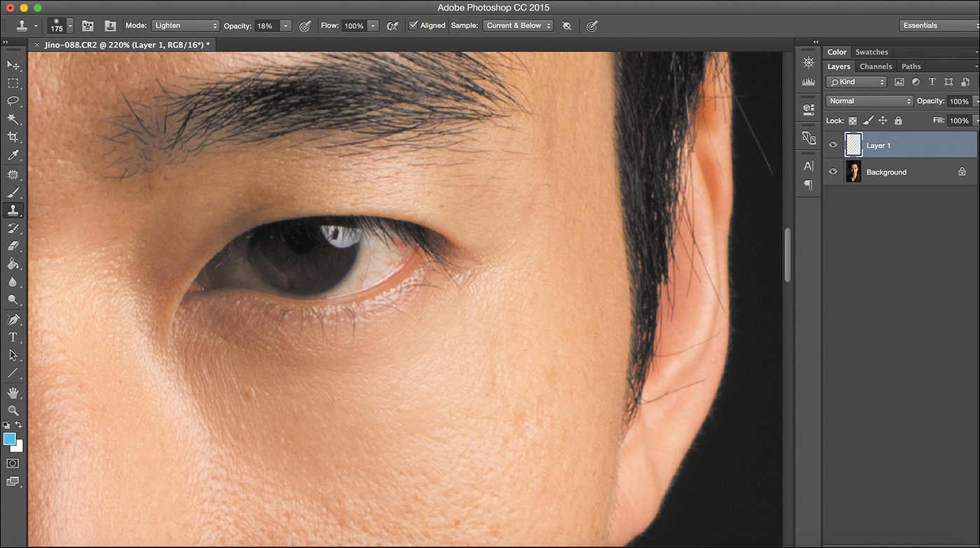This screenshot has height=548, width=980.
Task: Switch to the Layers tab
Action: 839,66
